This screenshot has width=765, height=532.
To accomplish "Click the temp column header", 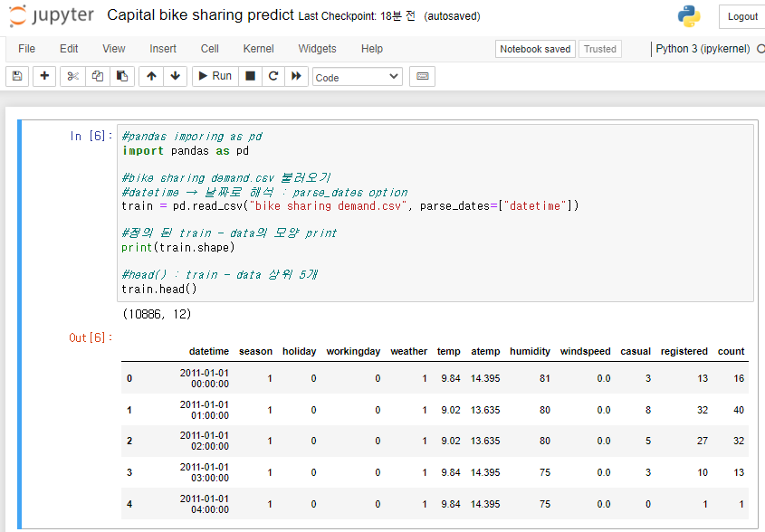I will click(448, 351).
